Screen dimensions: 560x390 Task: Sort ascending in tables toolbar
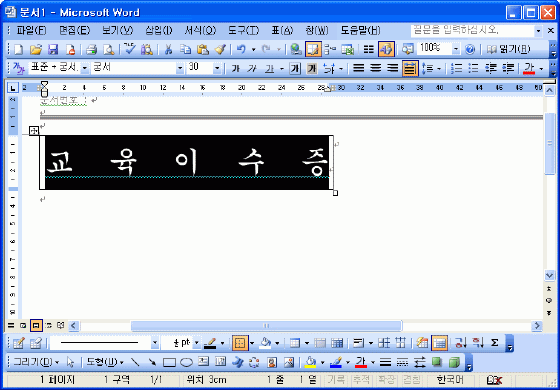461,343
